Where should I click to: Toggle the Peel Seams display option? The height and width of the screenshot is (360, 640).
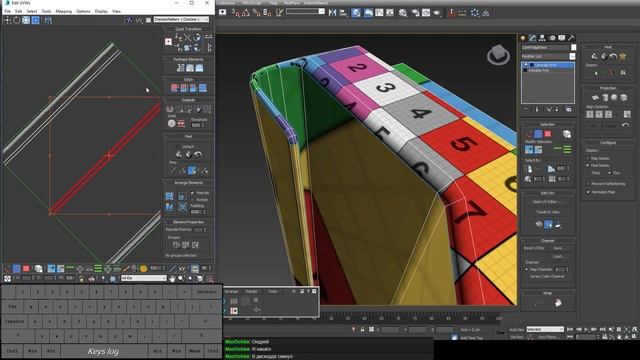[588, 165]
